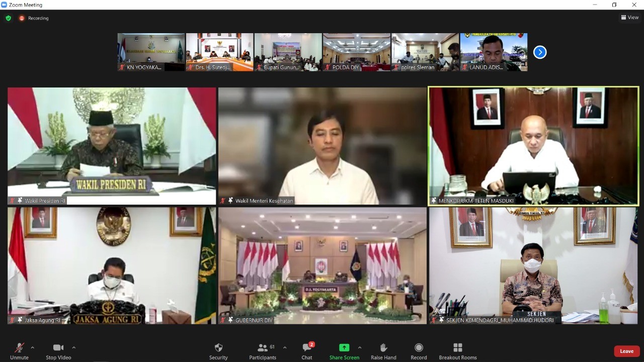
Task: Expand Share Screen options arrow
Action: 360,347
